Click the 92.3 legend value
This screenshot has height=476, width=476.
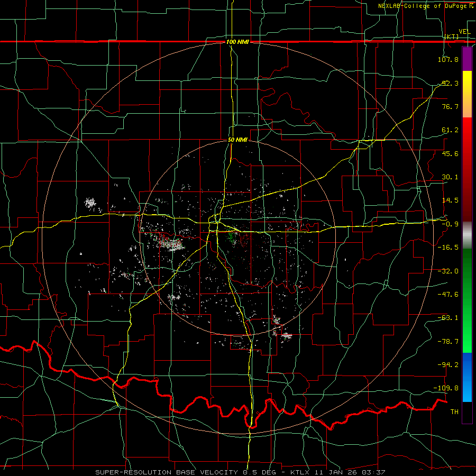click(450, 83)
